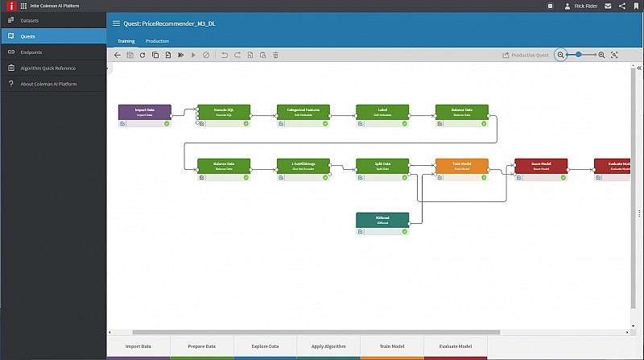Open Datasets in the left sidebar
This screenshot has height=360, width=644.
(x=54, y=20)
